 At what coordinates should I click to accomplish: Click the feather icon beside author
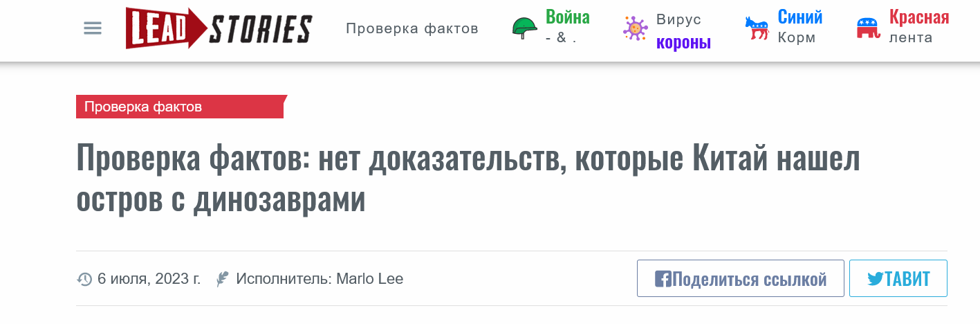tap(222, 279)
